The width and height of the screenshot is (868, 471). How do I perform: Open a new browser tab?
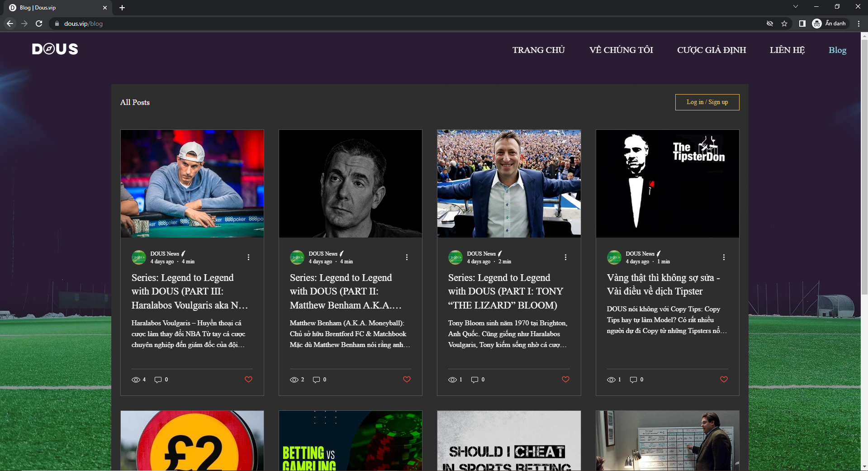click(122, 8)
